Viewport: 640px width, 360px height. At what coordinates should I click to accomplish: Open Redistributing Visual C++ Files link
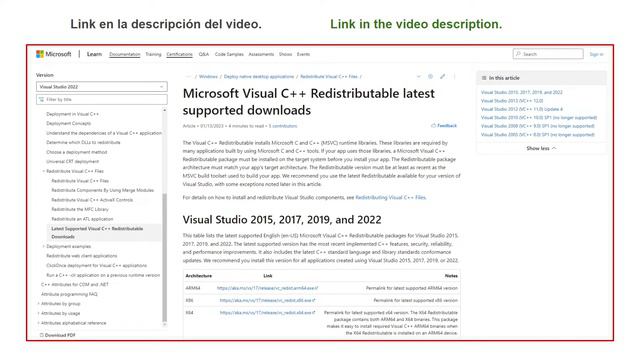[x=391, y=198]
